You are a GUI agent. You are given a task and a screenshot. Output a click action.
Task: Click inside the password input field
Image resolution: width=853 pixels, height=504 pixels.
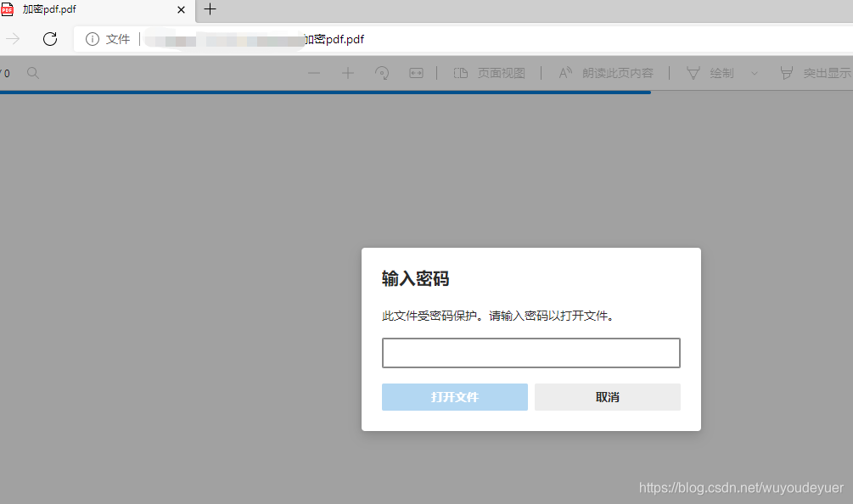530,353
